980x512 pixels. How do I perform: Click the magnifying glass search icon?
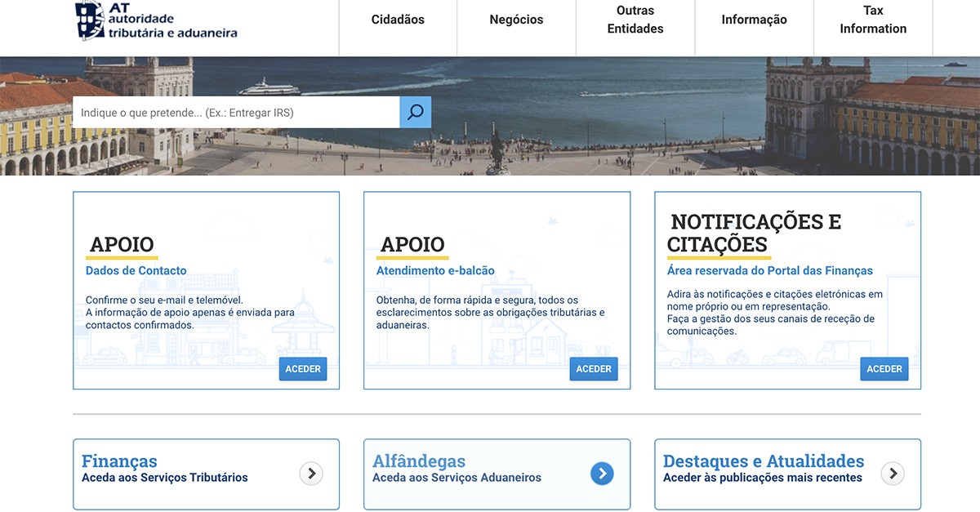pos(416,112)
